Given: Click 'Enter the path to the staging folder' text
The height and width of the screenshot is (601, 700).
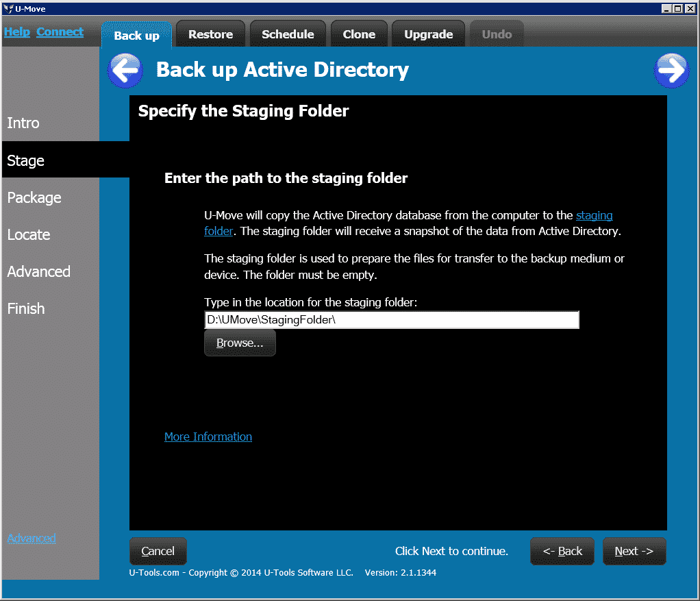Looking at the screenshot, I should click(286, 178).
